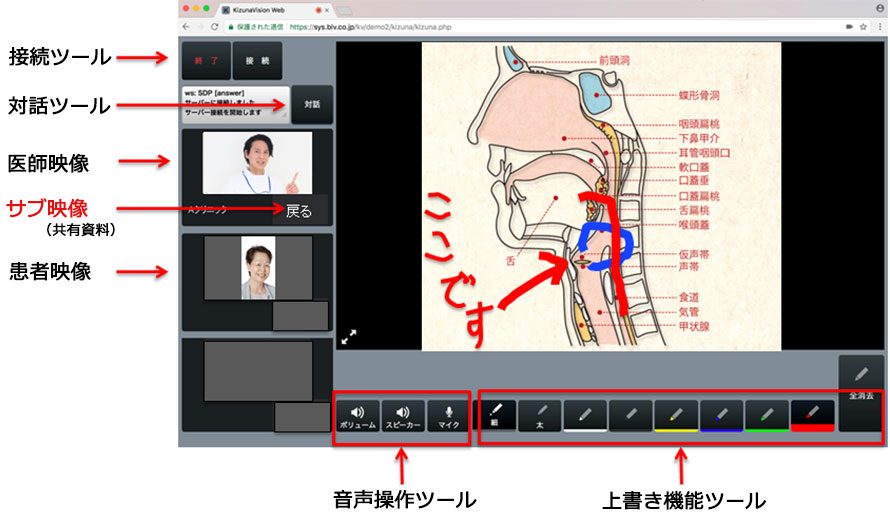
Task: End the session with 終了
Action: (x=207, y=60)
